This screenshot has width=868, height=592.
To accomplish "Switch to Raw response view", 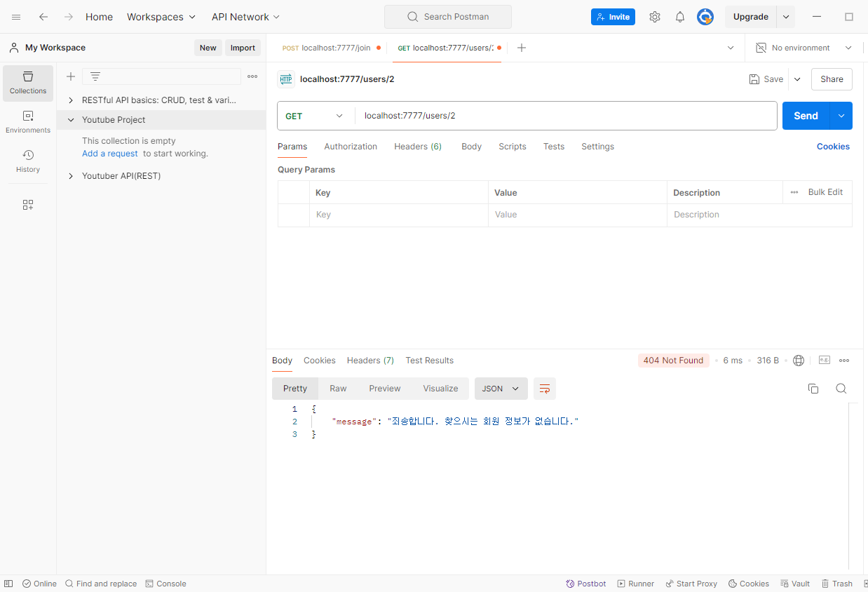I will click(x=338, y=389).
